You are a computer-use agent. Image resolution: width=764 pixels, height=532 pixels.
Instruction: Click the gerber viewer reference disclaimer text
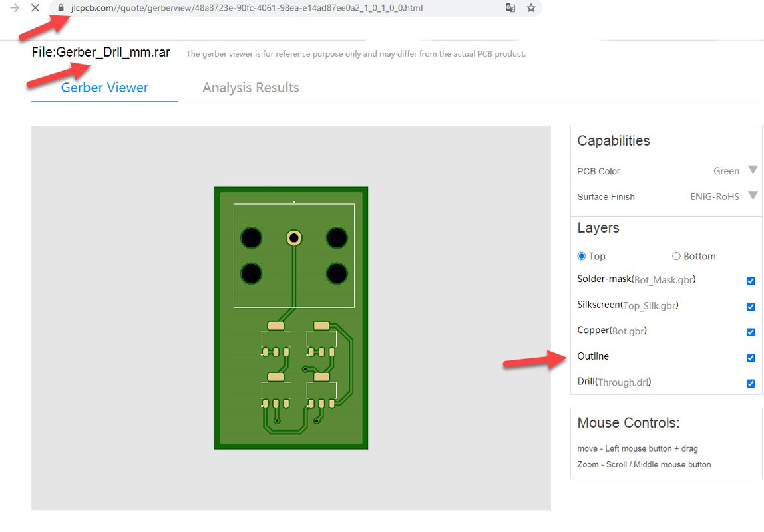[355, 54]
